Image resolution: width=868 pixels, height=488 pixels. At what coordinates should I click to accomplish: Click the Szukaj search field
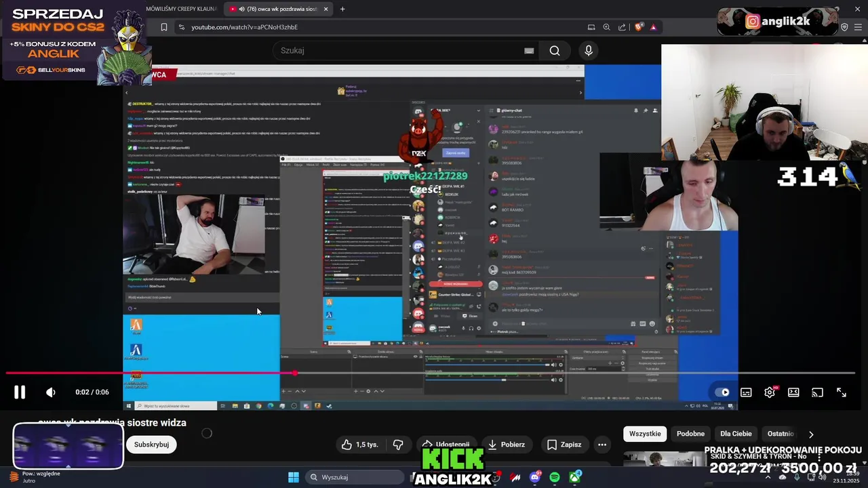click(400, 51)
